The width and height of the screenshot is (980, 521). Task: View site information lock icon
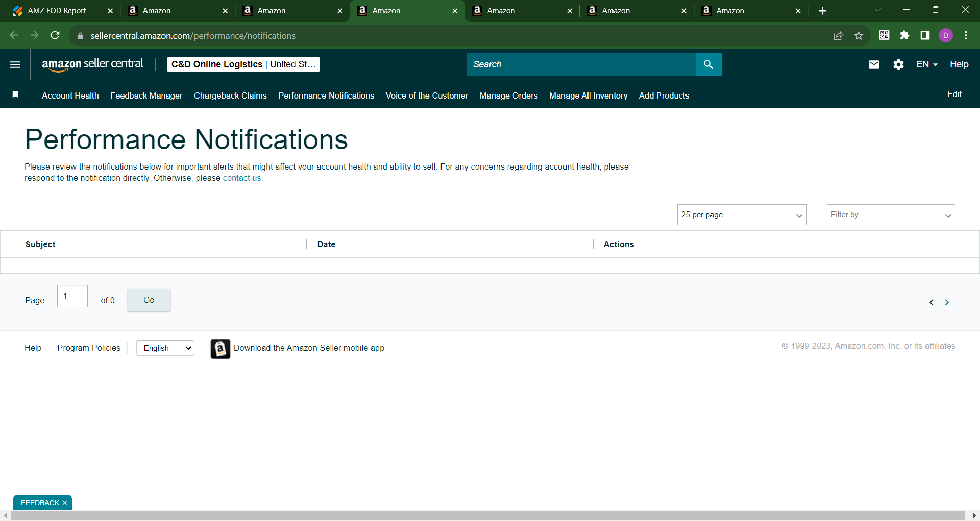coord(80,36)
